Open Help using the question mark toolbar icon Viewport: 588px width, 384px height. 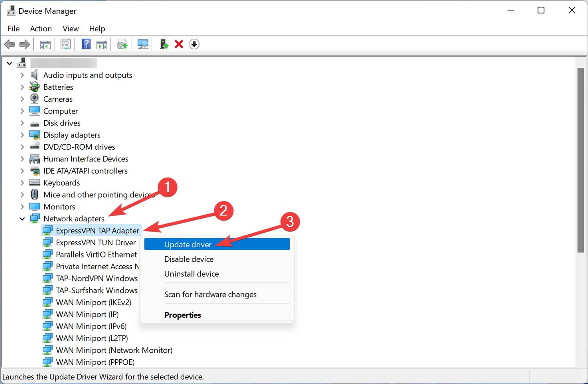click(x=86, y=44)
